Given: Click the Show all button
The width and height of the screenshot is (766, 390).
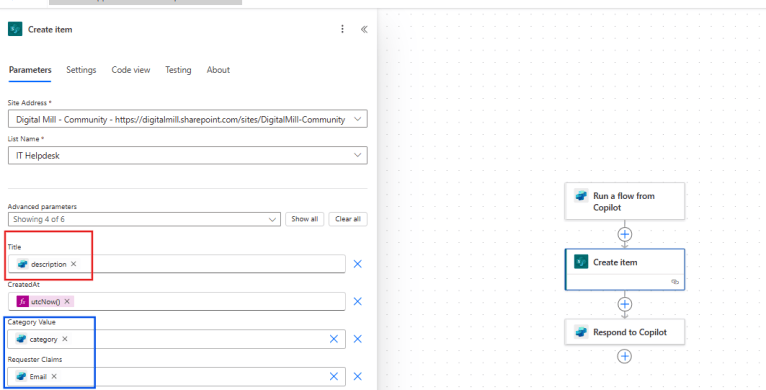Looking at the screenshot, I should pyautogui.click(x=304, y=219).
